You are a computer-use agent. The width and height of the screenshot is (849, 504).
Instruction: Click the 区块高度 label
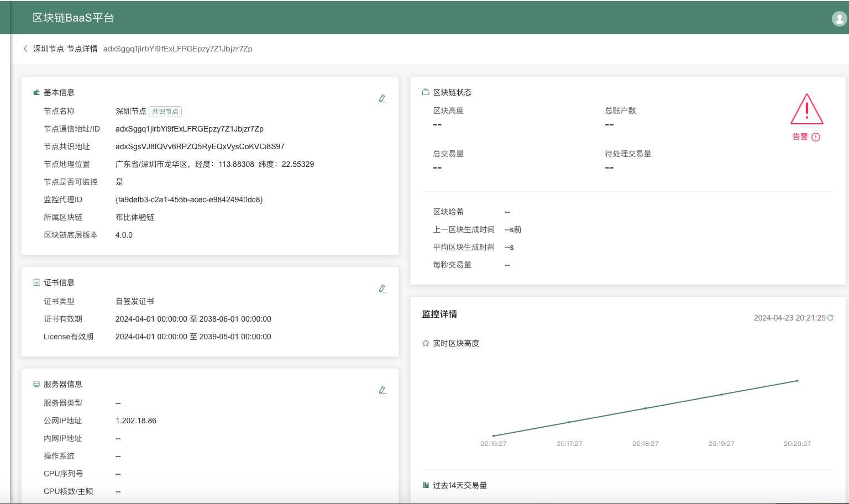tap(448, 111)
